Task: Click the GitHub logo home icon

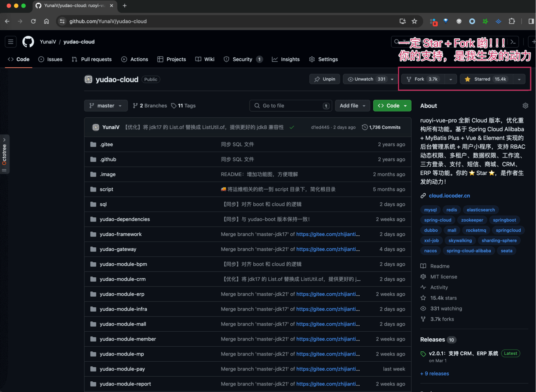Action: click(x=28, y=42)
